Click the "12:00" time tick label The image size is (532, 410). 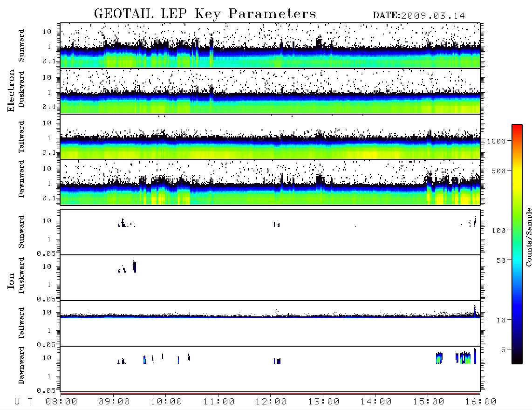[271, 402]
